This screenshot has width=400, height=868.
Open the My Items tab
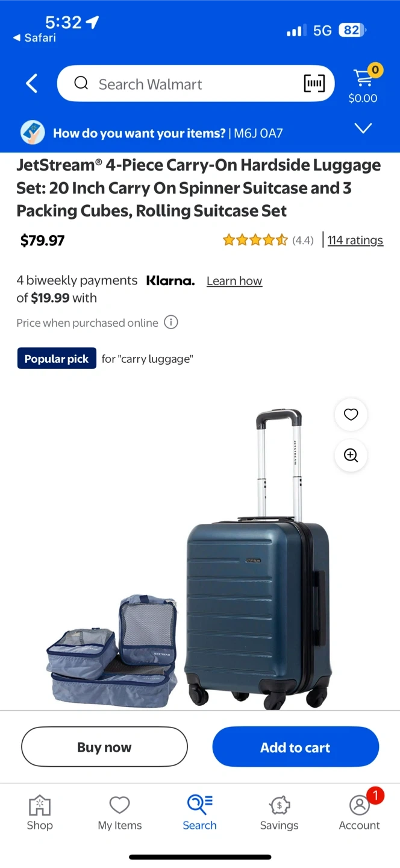click(120, 813)
